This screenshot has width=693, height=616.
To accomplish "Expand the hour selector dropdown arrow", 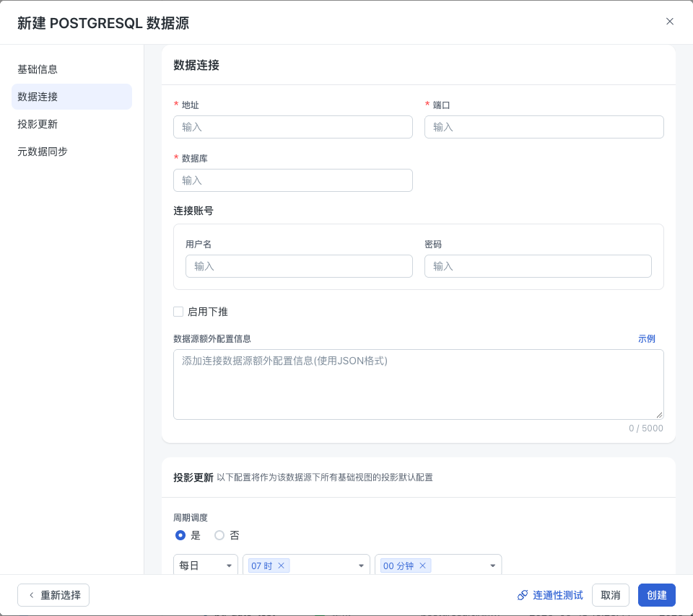I will click(x=361, y=566).
